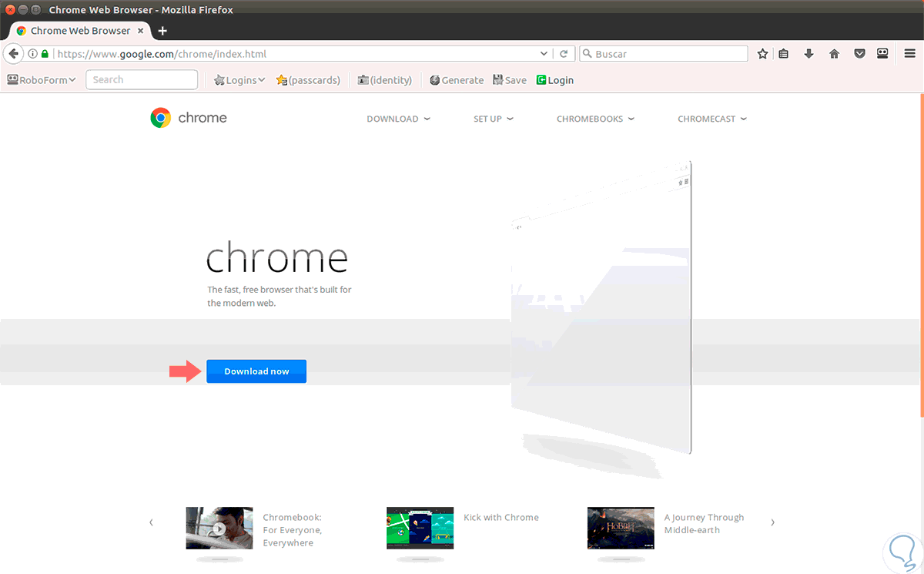Go to previous carousel item arrow

point(151,522)
